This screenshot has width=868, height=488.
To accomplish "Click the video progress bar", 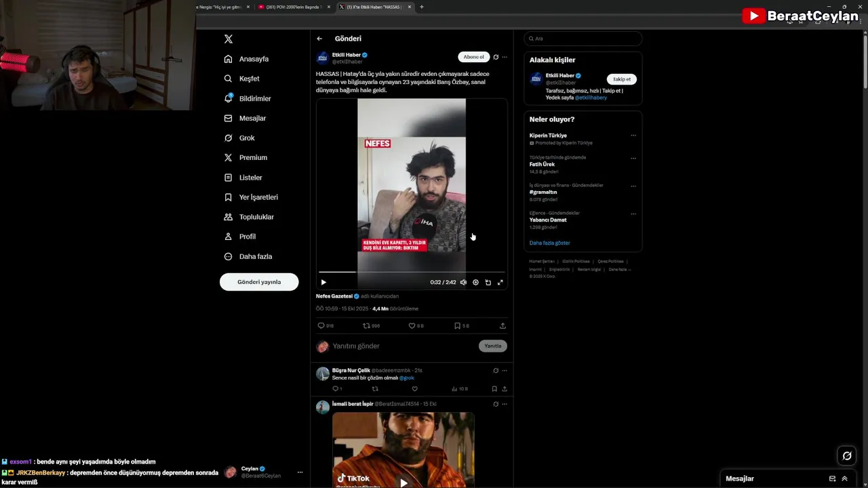I will coord(412,272).
